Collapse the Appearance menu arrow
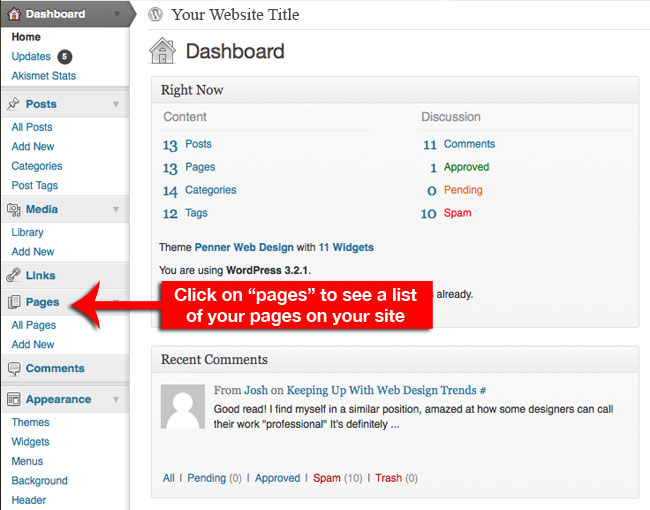The height and width of the screenshot is (510, 650). (x=116, y=399)
